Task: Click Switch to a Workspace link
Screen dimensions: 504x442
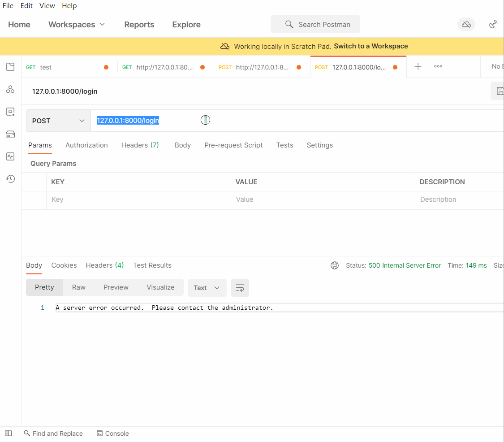Action: (x=370, y=46)
